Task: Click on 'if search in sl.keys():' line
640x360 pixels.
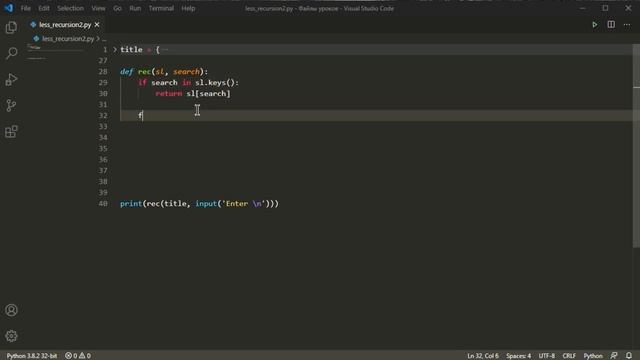Action: point(188,82)
